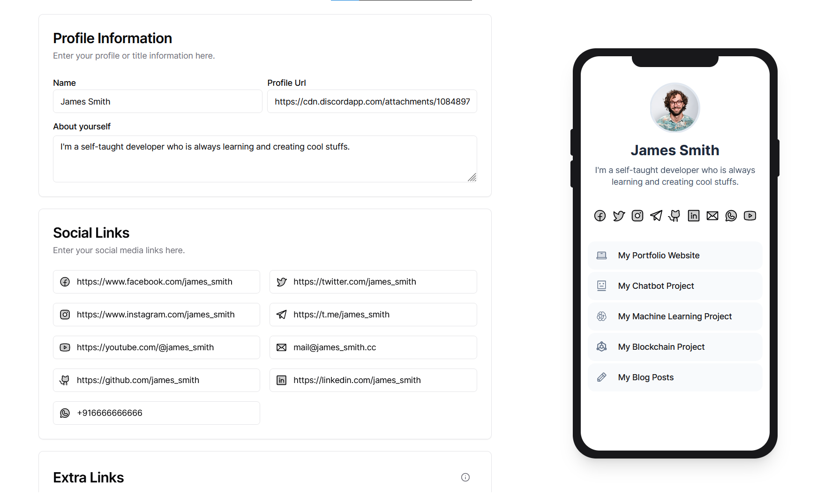Click inside the About yourself text area

coord(265,158)
